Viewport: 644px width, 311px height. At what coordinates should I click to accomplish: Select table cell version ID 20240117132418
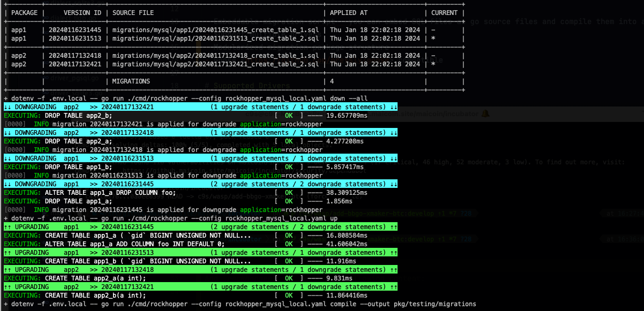point(75,56)
